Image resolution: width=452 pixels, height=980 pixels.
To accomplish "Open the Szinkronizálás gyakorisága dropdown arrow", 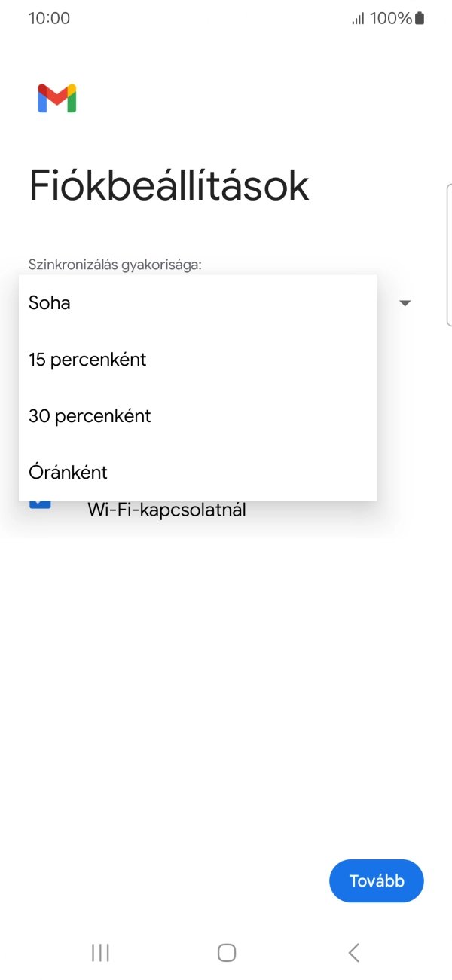I will (x=405, y=302).
